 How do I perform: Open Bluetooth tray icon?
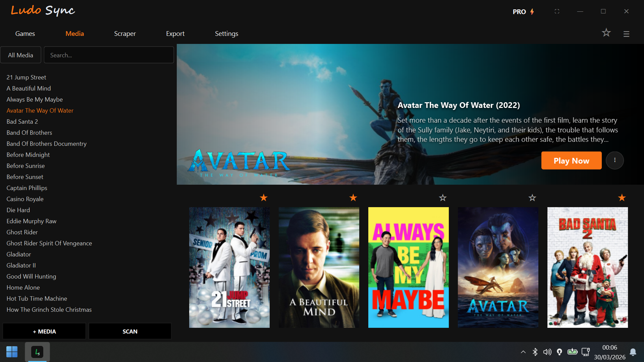coord(535,352)
